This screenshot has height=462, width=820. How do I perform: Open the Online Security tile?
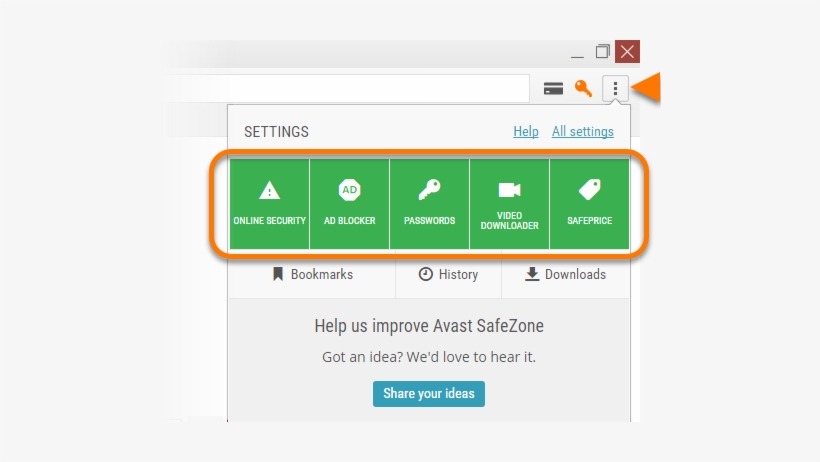[269, 204]
